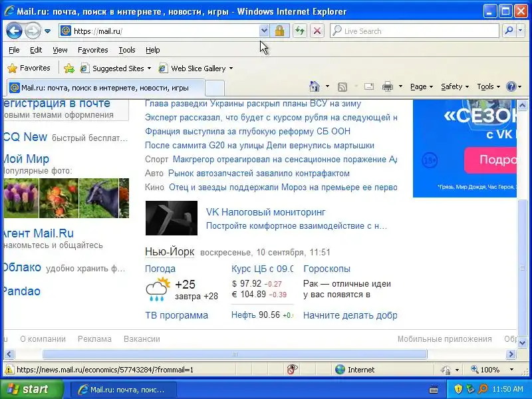532x399 pixels.
Task: Click the security lock icon
Action: (279, 31)
